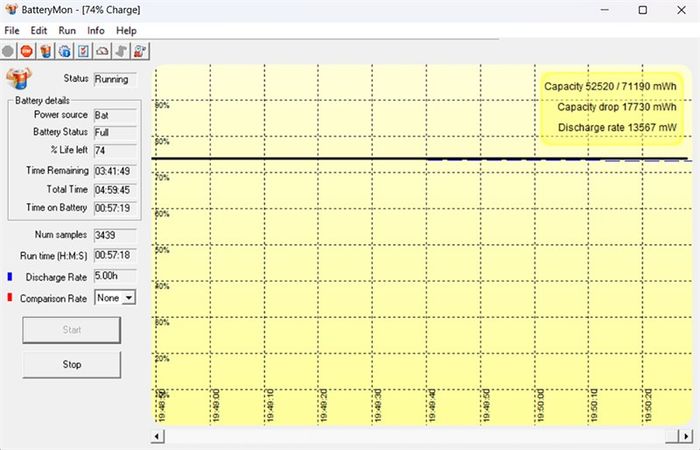Screen dimensions: 700x450
Task: Click the Discharge Rate value field
Action: (x=114, y=276)
